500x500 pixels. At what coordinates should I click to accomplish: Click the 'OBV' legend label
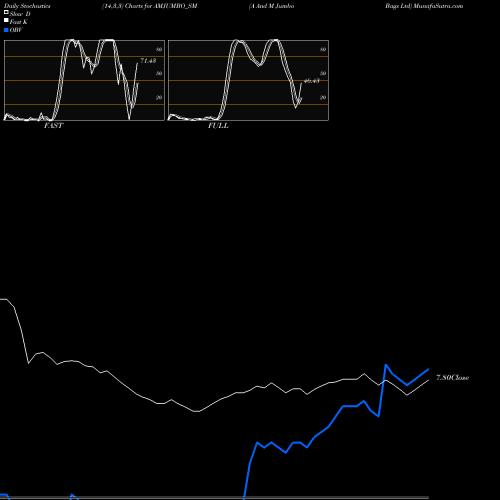pyautogui.click(x=16, y=30)
